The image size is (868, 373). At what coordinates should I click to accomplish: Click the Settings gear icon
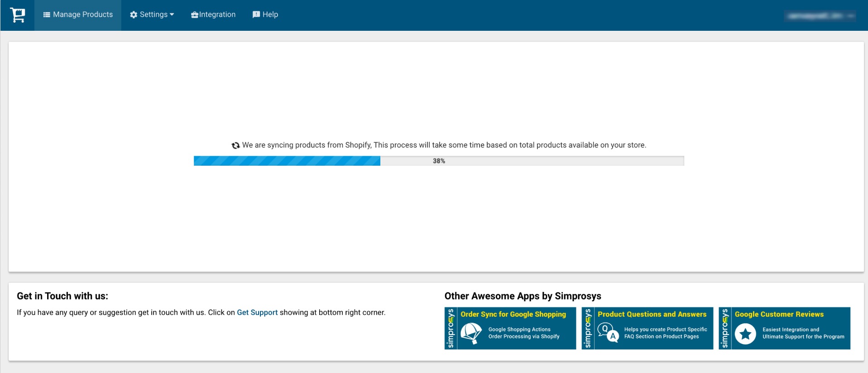(134, 15)
